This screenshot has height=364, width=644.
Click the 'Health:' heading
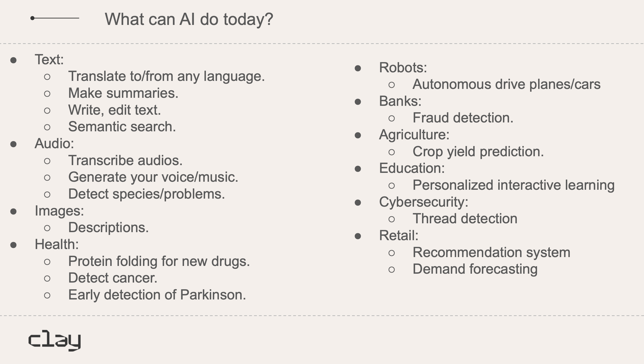click(x=57, y=244)
